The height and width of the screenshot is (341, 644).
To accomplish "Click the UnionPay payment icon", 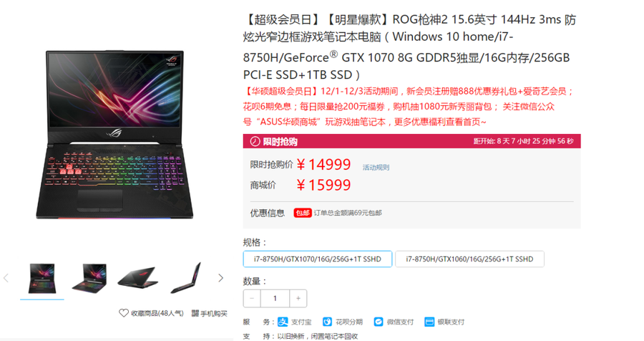I will point(429,322).
